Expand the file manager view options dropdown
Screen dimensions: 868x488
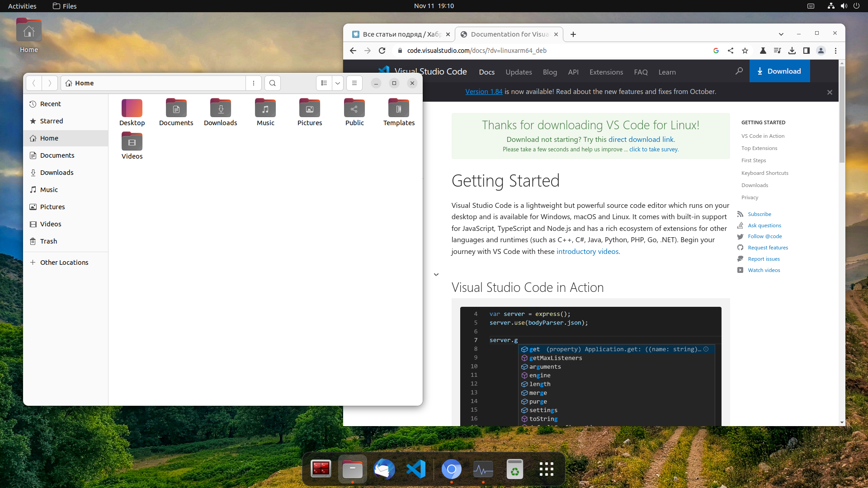337,84
